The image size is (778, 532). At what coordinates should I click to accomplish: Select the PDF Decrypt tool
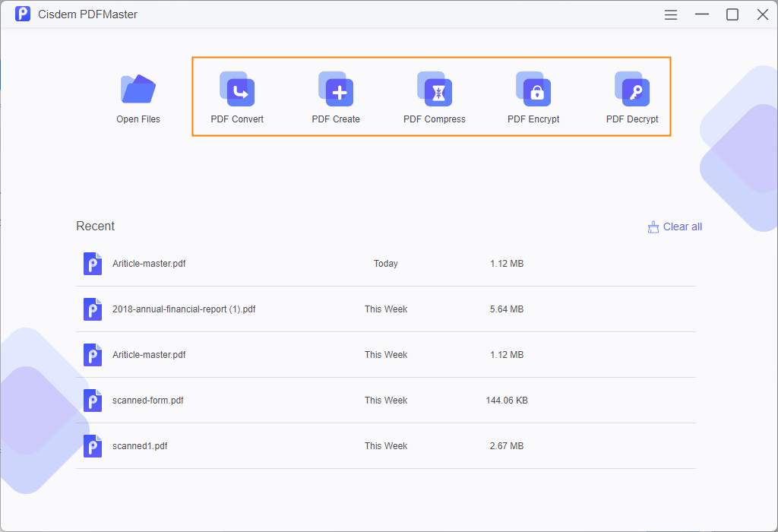click(632, 97)
